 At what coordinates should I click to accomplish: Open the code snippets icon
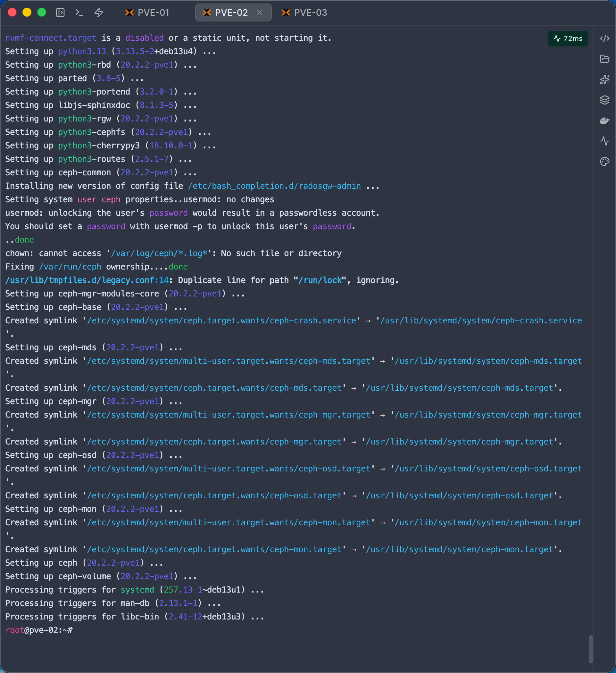tap(605, 39)
